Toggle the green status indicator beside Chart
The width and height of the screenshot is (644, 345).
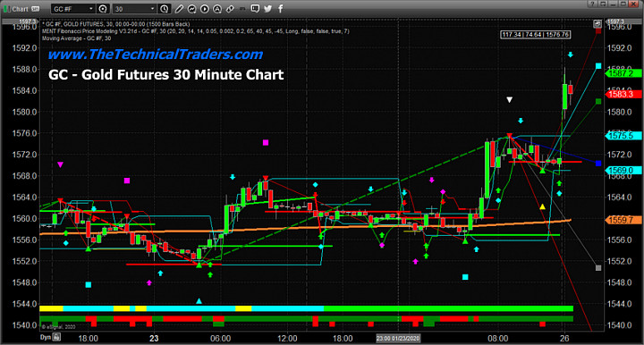click(x=6, y=9)
